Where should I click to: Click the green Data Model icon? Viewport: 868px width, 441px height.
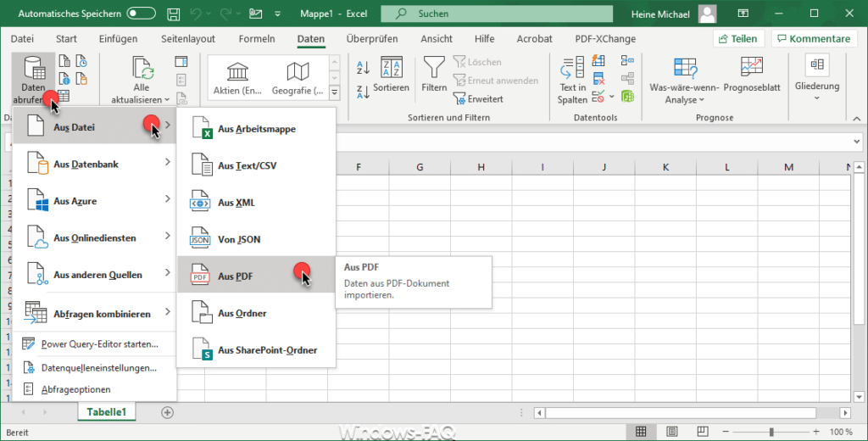(627, 97)
